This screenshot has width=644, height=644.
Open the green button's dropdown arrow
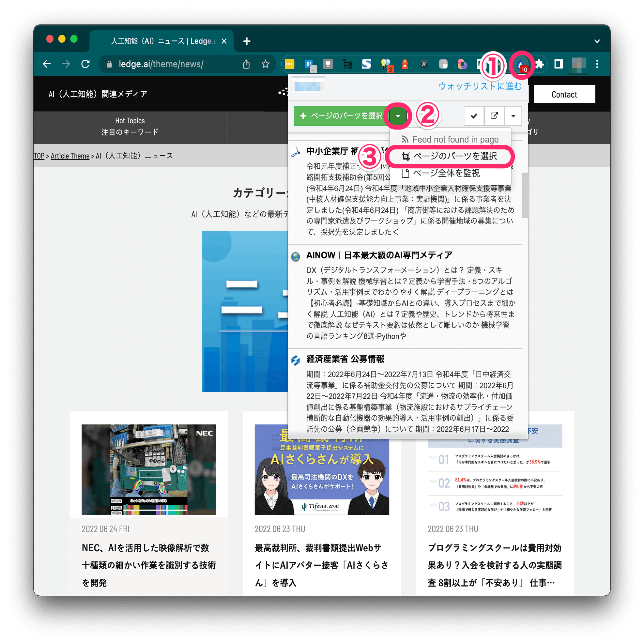click(x=398, y=116)
